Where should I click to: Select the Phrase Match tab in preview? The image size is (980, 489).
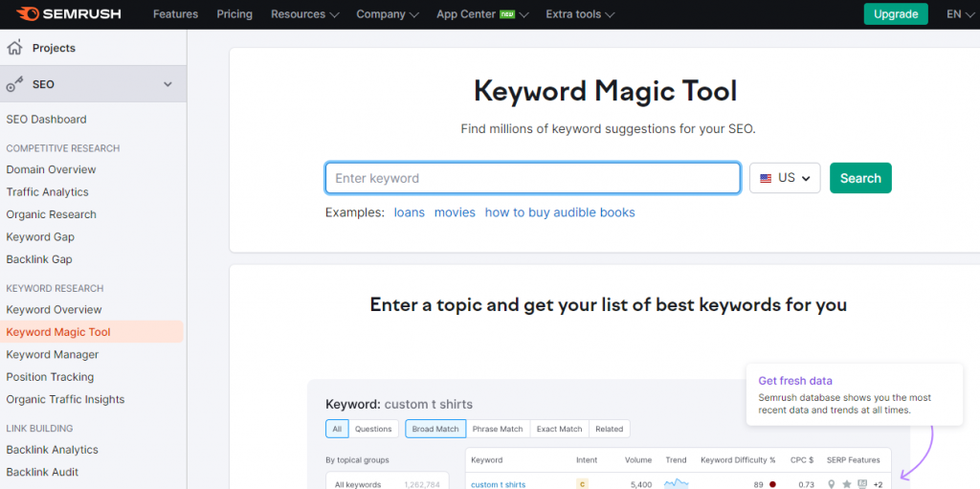[498, 429]
